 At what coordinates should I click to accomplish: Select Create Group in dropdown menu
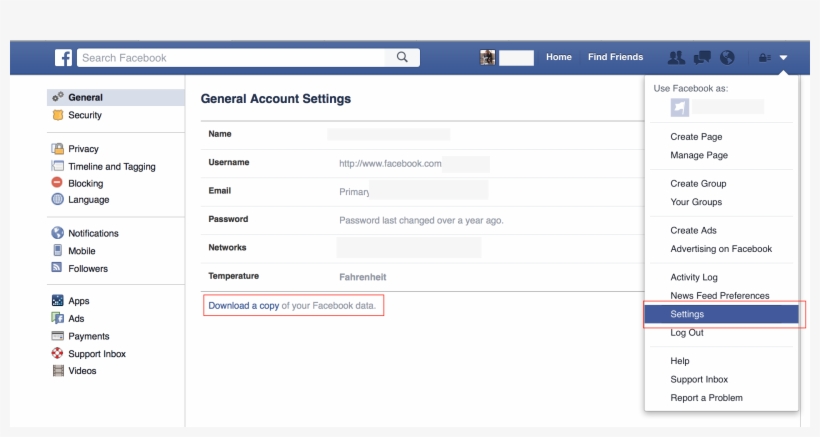(698, 183)
